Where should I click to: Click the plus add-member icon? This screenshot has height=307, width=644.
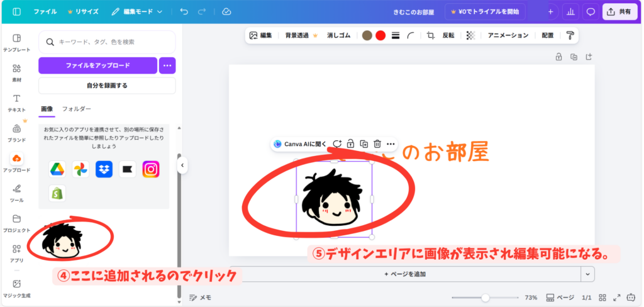[550, 11]
